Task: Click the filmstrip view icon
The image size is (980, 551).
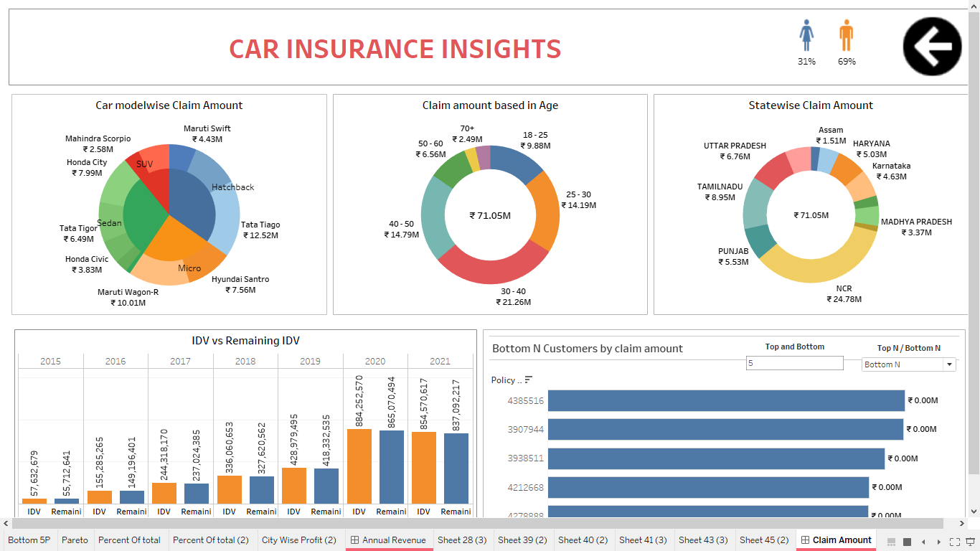Action: (x=891, y=540)
